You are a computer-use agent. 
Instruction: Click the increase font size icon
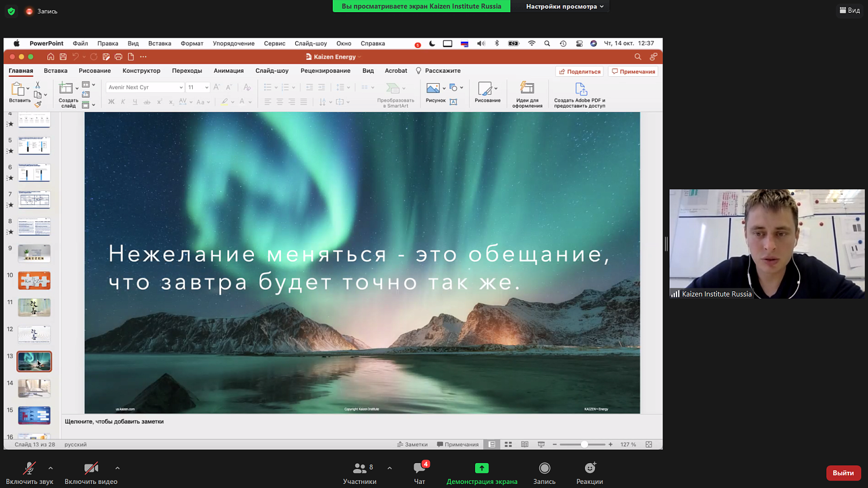[216, 87]
